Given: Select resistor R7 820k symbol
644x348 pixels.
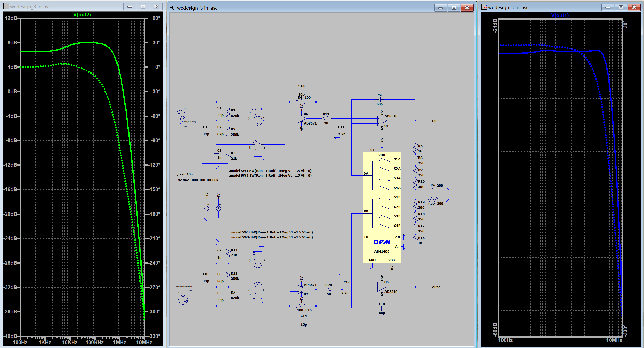Looking at the screenshot, I should click(x=228, y=295).
